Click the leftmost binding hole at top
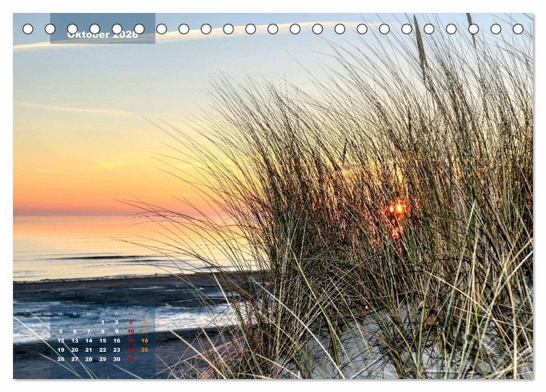 (28, 29)
